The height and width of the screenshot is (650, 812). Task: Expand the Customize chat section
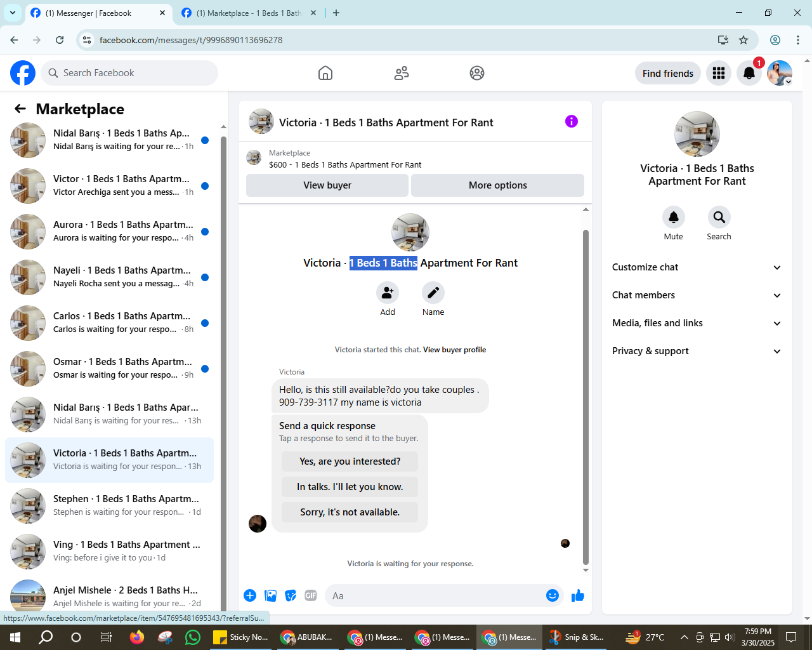697,267
